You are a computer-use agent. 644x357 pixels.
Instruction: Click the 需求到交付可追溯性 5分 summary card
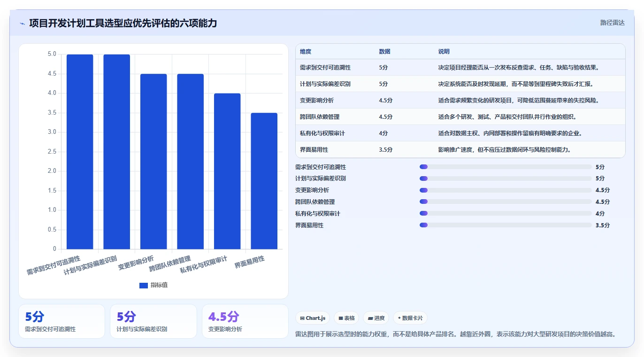[61, 321]
